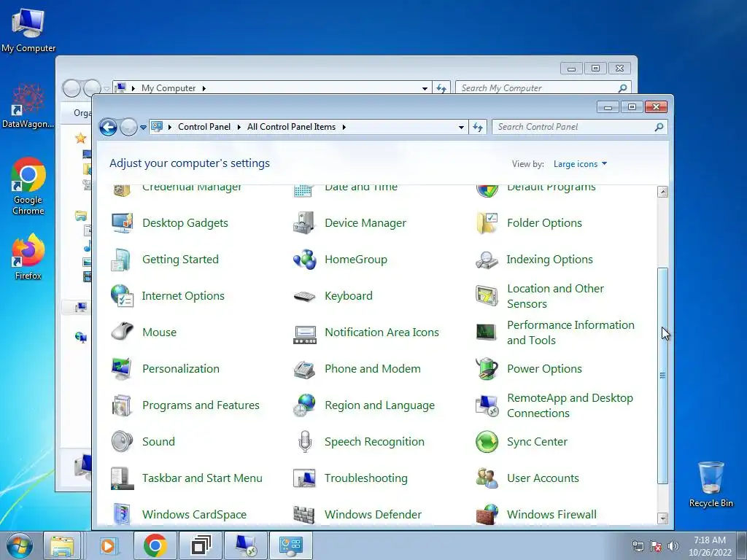Open the Indexing Options icon
The image size is (747, 560).
coord(487,260)
